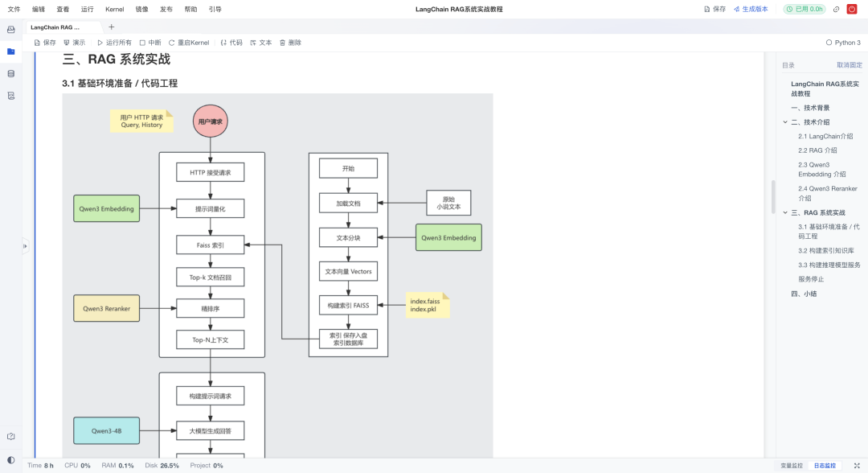Image resolution: width=868 pixels, height=473 pixels.
Task: Open 日志监控 log monitor
Action: (825, 466)
